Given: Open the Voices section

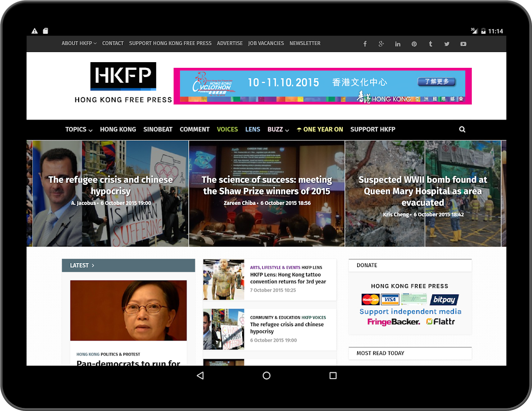Looking at the screenshot, I should (227, 129).
